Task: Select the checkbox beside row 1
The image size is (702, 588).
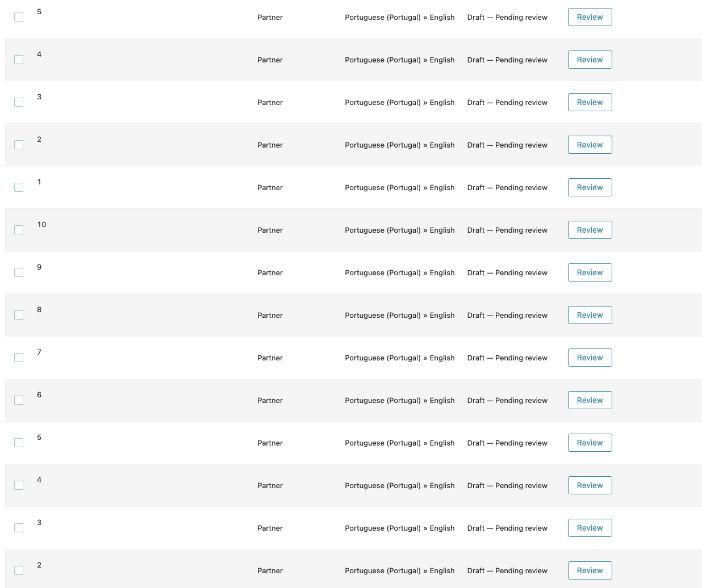Action: click(x=19, y=187)
